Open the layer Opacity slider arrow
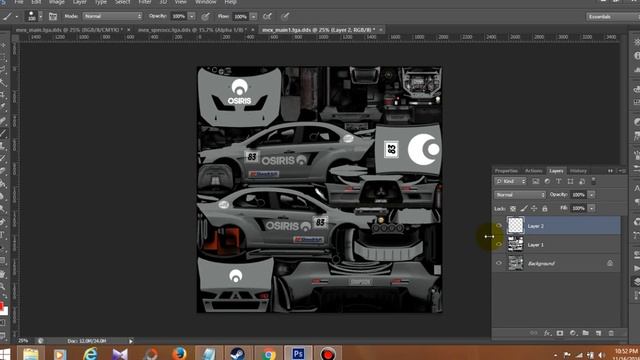This screenshot has height=360, width=640. click(591, 195)
